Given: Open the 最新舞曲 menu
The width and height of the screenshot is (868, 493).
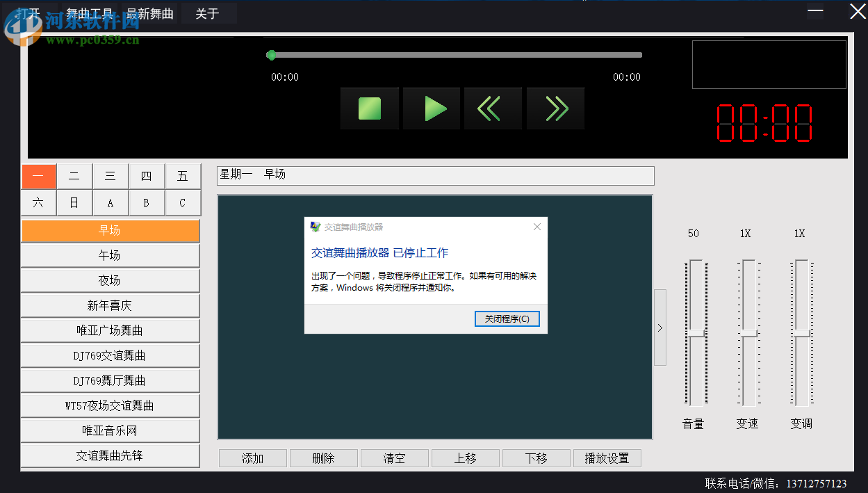Looking at the screenshot, I should (150, 13).
